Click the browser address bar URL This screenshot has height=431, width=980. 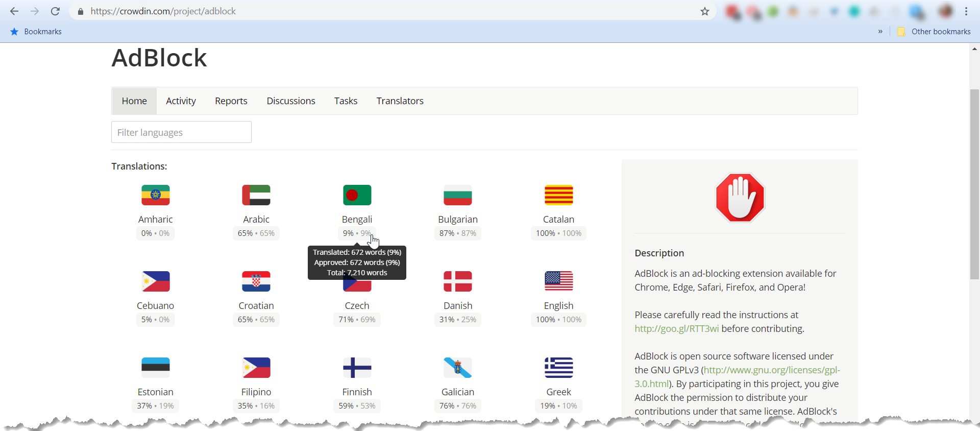(x=163, y=11)
